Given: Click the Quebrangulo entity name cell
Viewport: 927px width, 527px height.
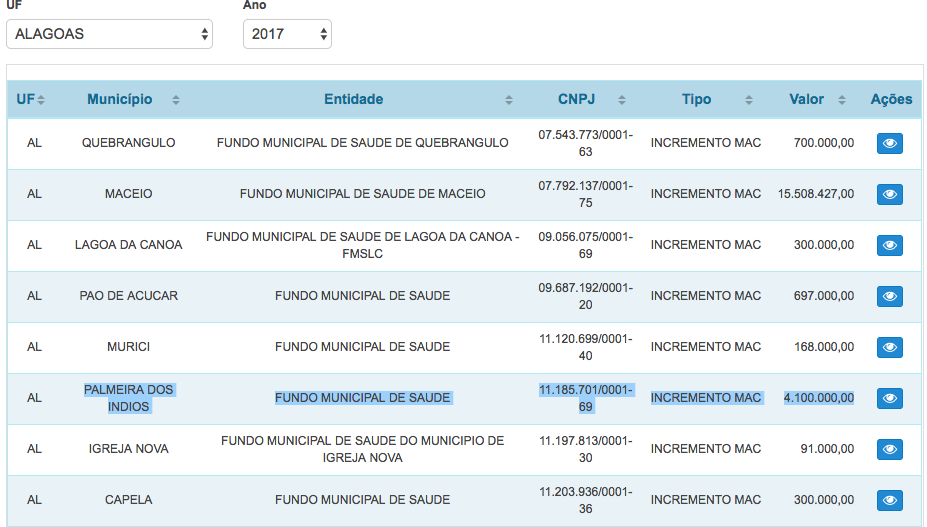Looking at the screenshot, I should click(x=362, y=143).
